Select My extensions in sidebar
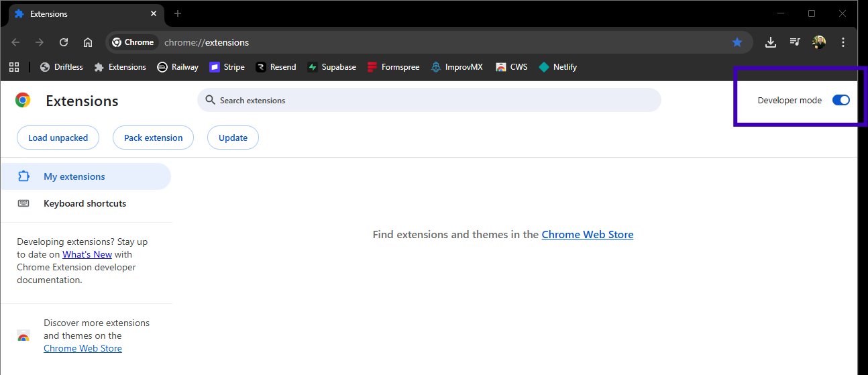 (x=74, y=176)
